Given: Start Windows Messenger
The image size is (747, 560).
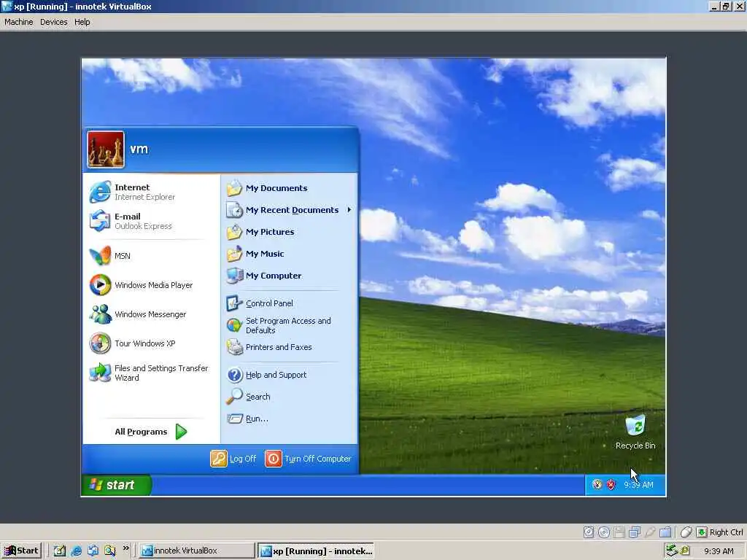Looking at the screenshot, I should click(138, 314).
